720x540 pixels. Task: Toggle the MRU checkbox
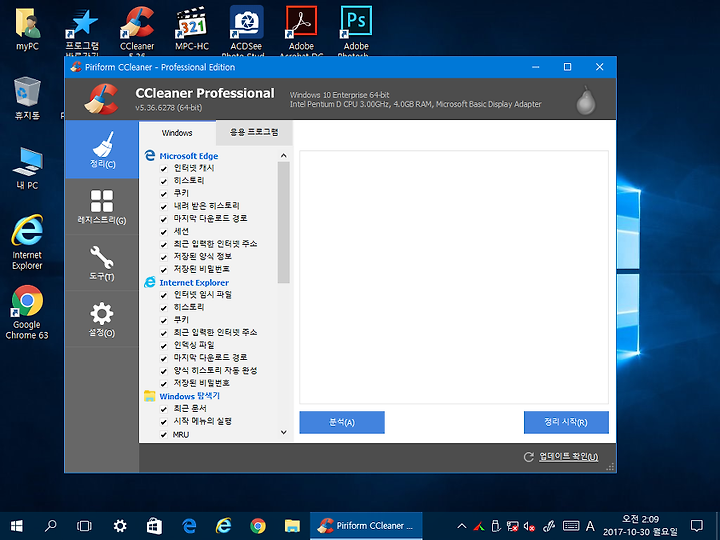163,434
